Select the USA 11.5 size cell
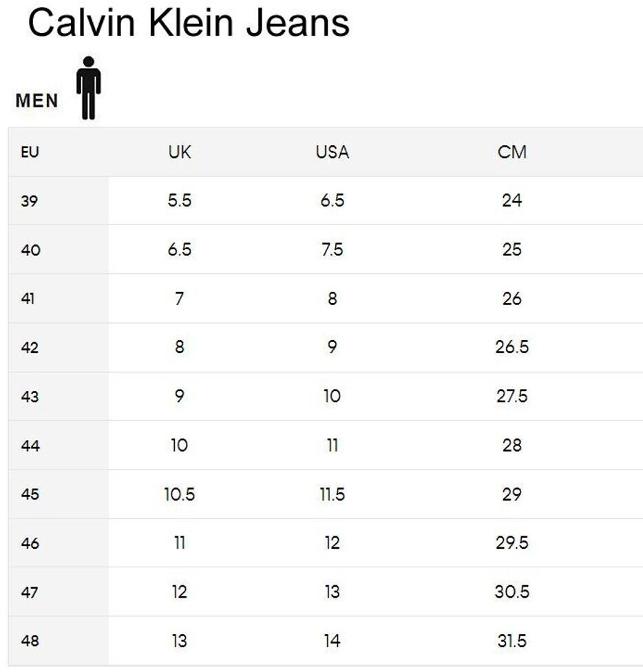Screen dimensions: 643x672 (333, 494)
